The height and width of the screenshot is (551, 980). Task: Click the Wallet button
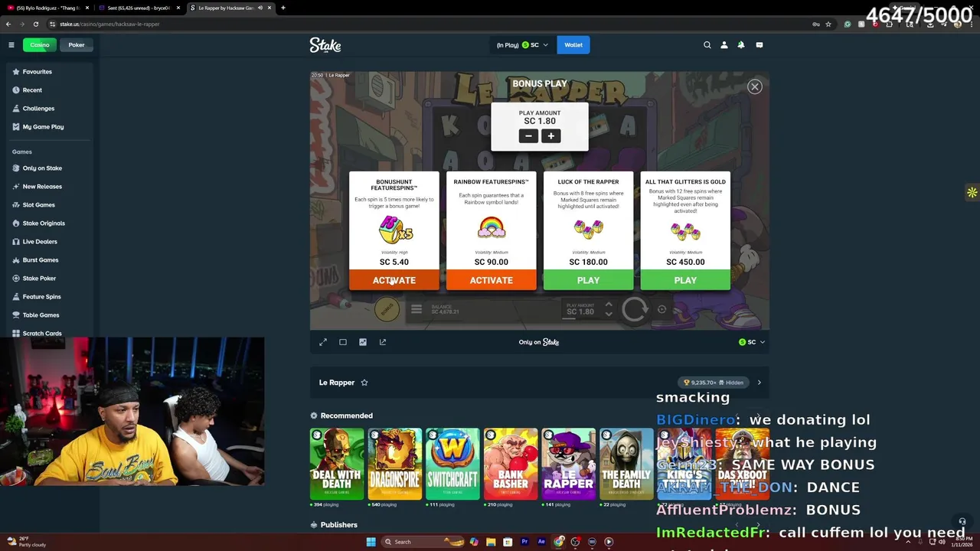click(573, 45)
